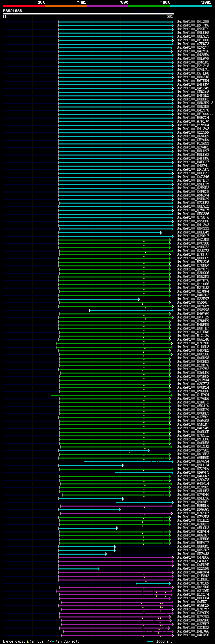Select last hit UniRef100_A4CXS6
This screenshot has height=644, width=215.
click(x=193, y=635)
